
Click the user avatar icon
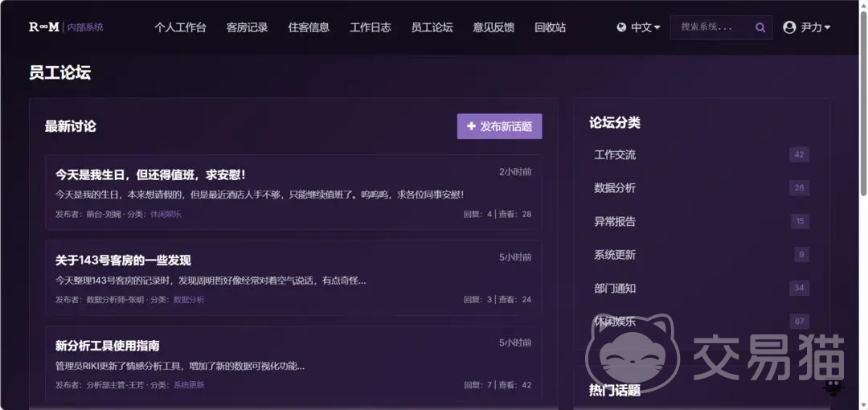[x=789, y=27]
